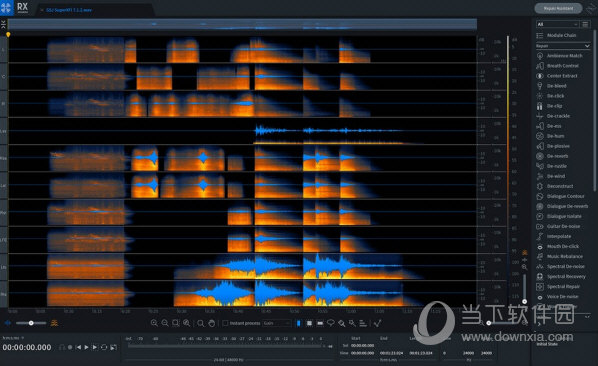Play the audio file
Viewport: 598px width, 366px height.
(x=87, y=347)
